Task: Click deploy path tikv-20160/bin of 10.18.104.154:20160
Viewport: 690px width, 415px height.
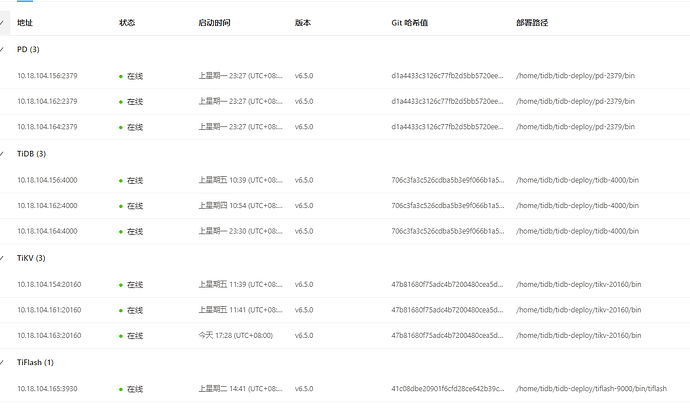Action: point(579,284)
